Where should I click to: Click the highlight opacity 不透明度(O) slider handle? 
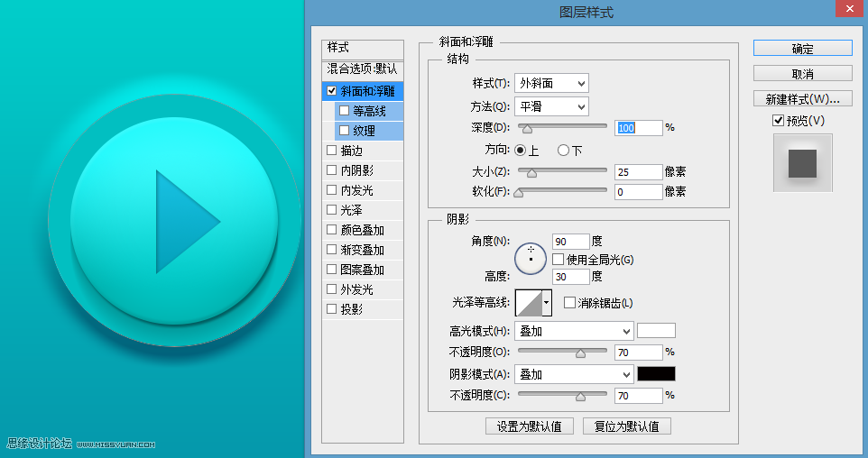coord(580,353)
